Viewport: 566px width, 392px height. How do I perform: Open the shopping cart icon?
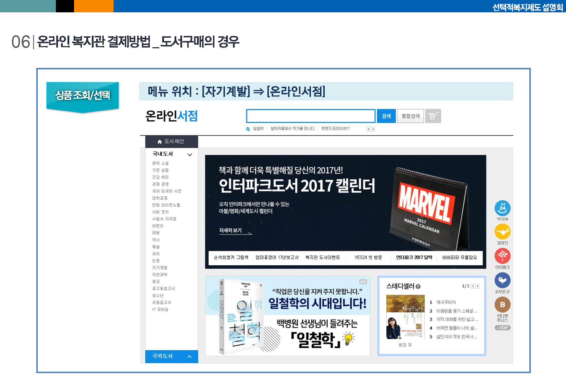pos(433,116)
